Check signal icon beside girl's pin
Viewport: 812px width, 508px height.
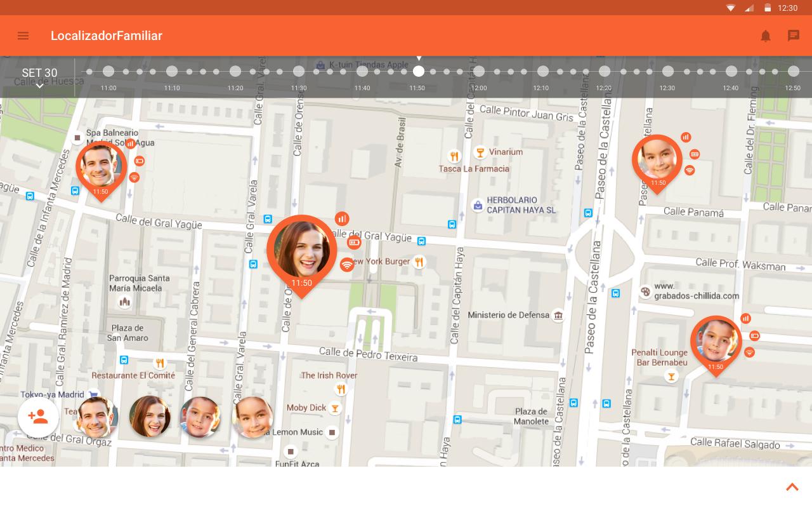click(x=686, y=137)
